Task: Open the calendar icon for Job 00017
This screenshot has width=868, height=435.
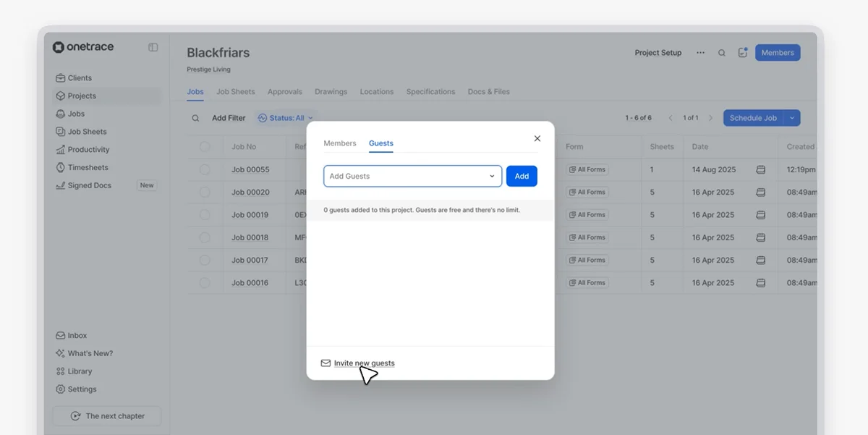Action: pos(761,260)
